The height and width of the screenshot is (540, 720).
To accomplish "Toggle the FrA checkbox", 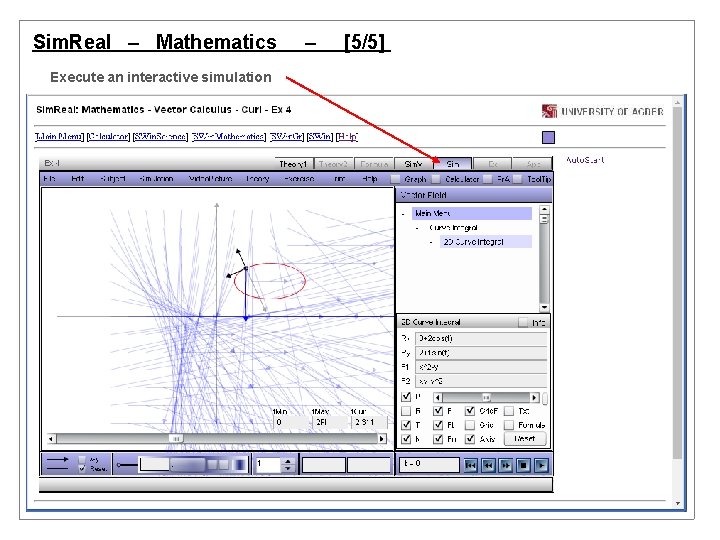I will [488, 179].
